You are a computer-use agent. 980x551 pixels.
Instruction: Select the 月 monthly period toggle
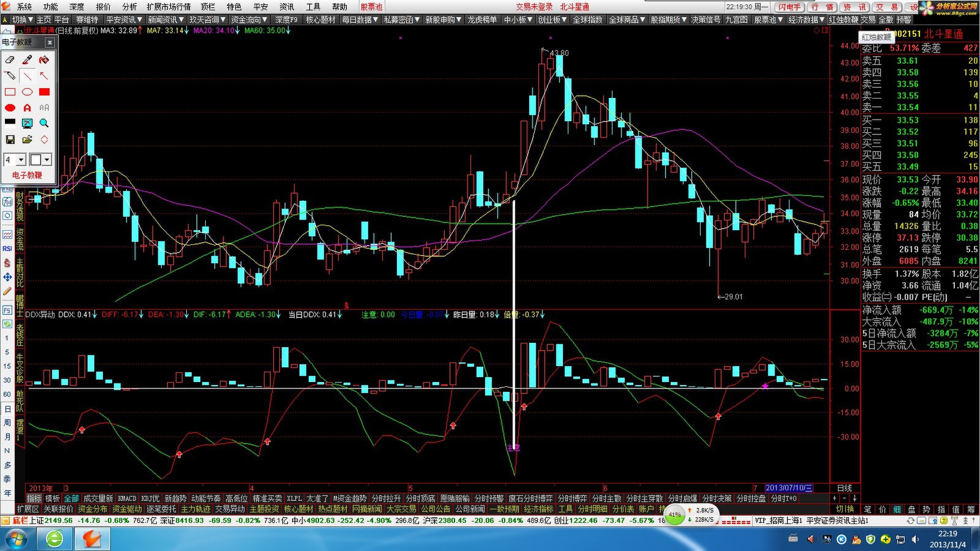point(7,437)
